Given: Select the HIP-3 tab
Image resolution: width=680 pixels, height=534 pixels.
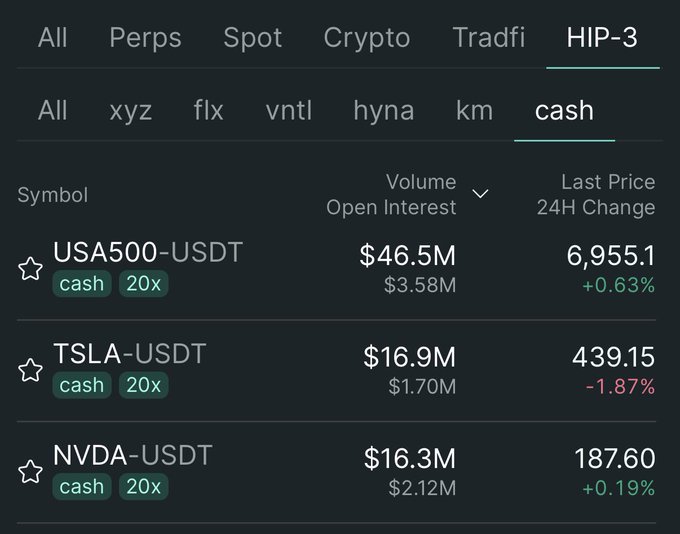Looking at the screenshot, I should tap(601, 38).
